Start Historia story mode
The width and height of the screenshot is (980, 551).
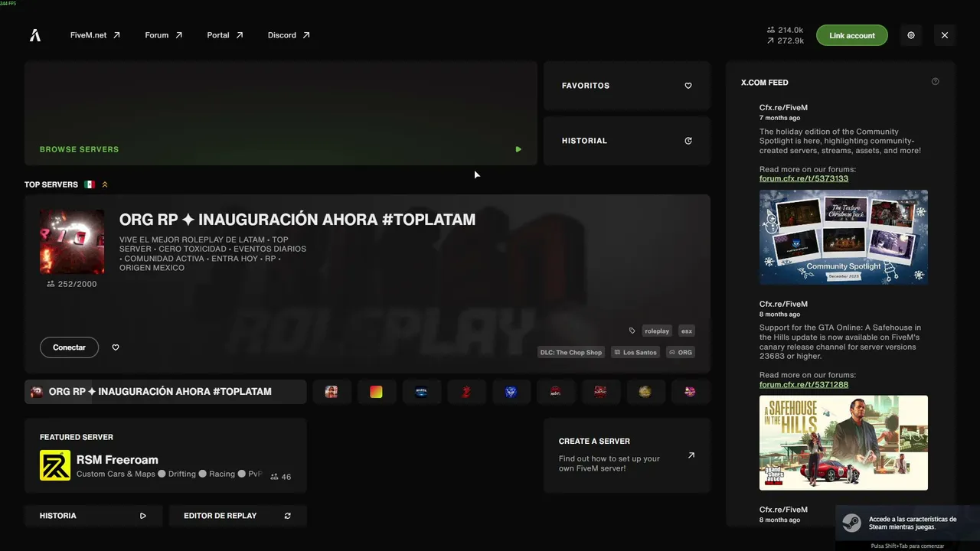(x=93, y=516)
